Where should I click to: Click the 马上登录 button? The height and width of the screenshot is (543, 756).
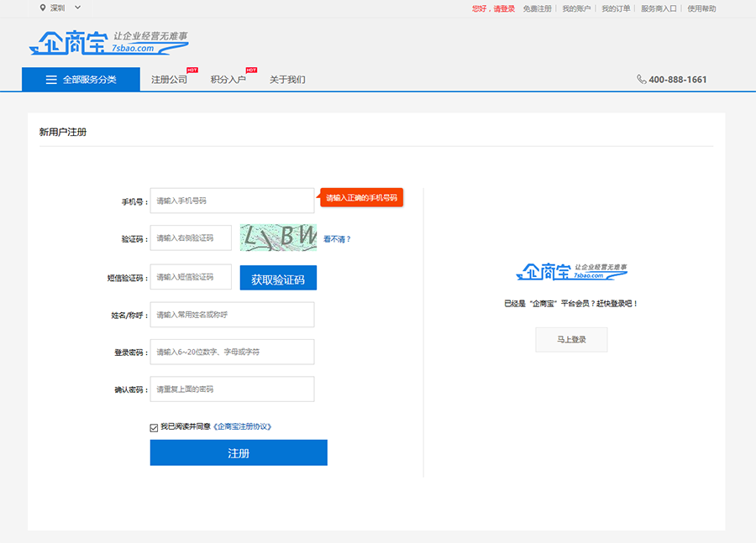(x=571, y=340)
